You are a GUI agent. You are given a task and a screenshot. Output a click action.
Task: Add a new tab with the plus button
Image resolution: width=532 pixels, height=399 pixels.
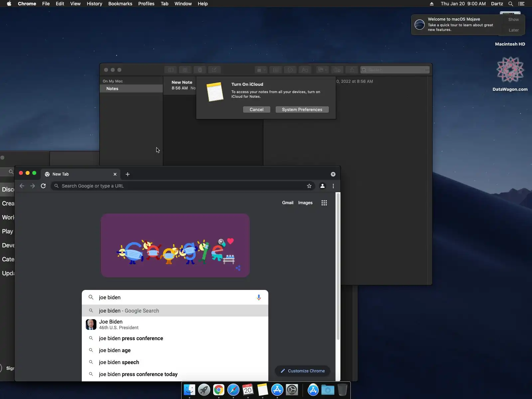pyautogui.click(x=128, y=174)
